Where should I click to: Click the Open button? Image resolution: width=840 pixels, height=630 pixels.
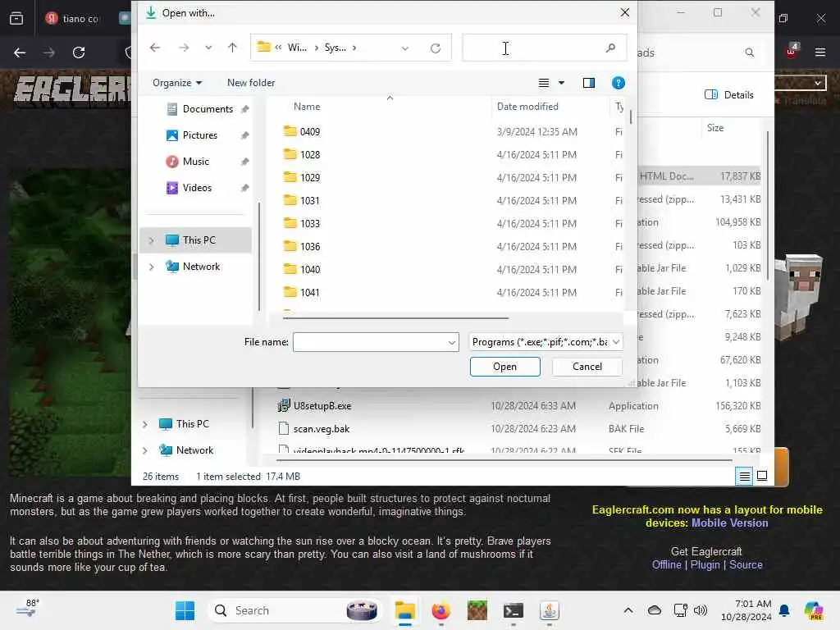tap(504, 367)
